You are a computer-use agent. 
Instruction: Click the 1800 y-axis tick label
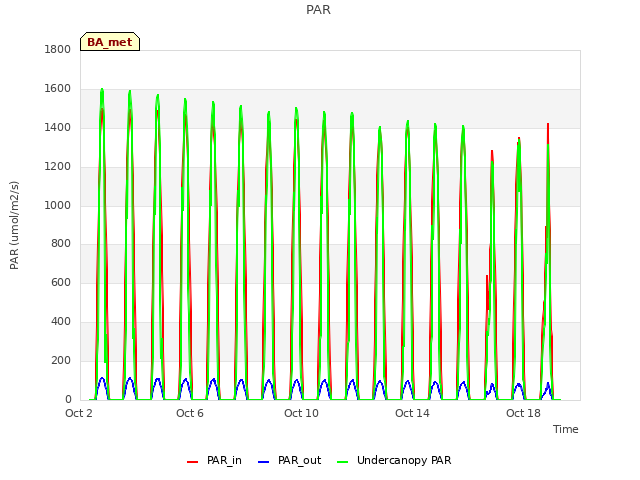coord(58,49)
